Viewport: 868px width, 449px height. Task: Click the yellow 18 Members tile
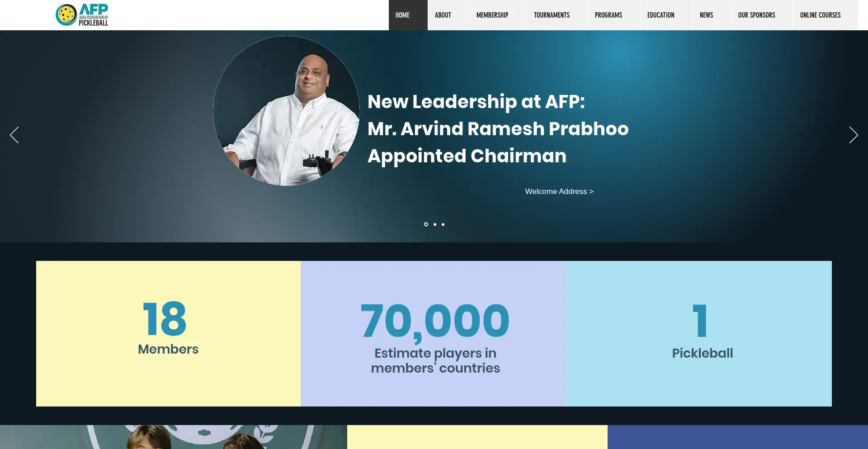coord(168,334)
